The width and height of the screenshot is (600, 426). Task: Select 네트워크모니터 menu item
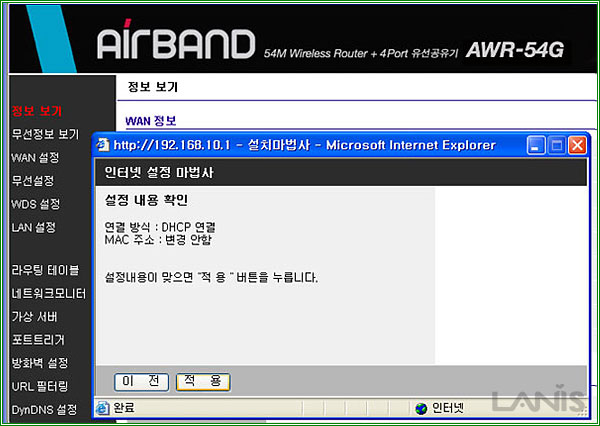point(49,294)
